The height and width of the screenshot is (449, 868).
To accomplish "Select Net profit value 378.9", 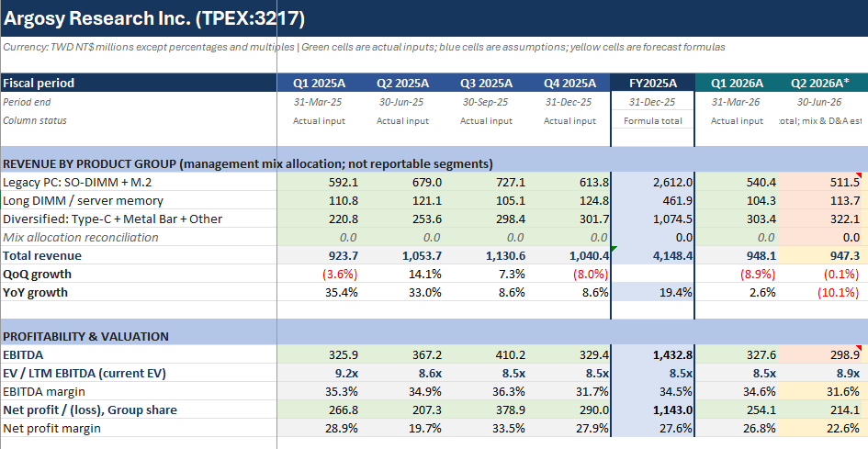I will (486, 410).
